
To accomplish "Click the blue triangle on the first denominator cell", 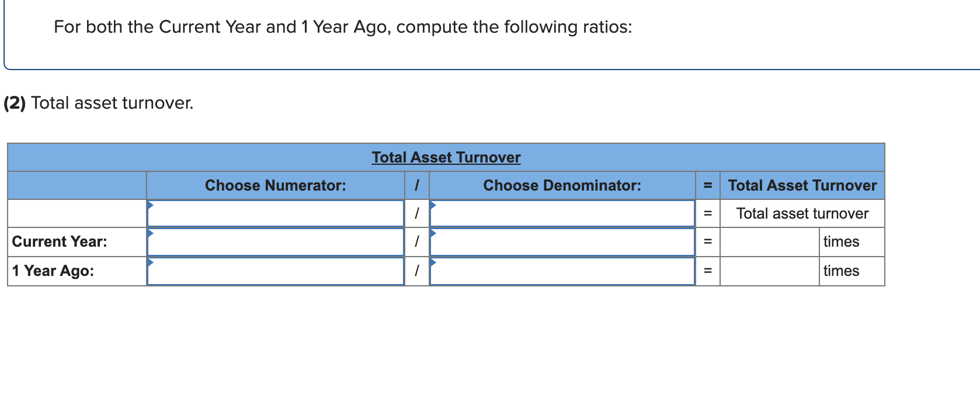I will pos(432,206).
